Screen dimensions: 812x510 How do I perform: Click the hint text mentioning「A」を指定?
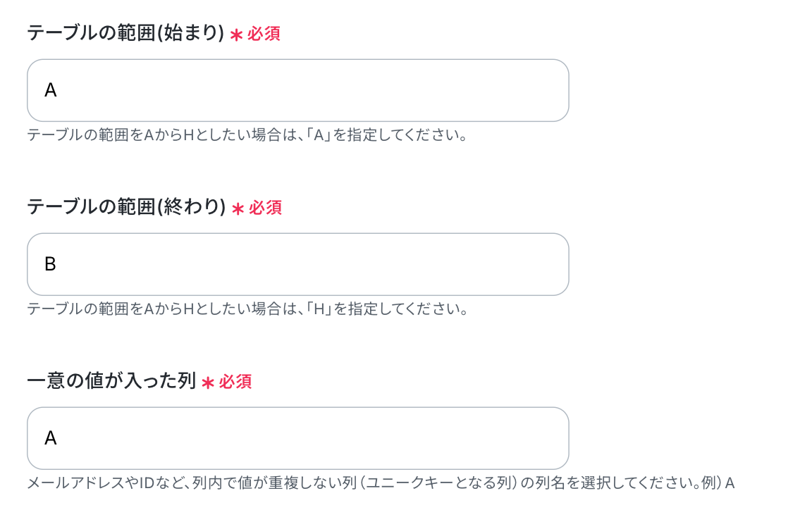(247, 135)
